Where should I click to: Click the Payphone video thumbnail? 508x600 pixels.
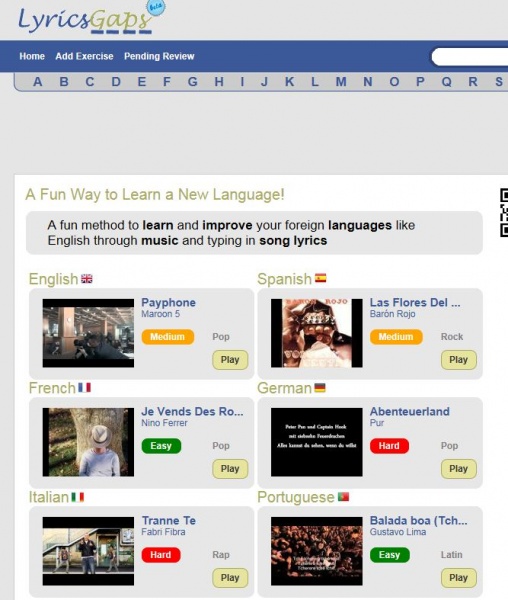click(x=88, y=333)
